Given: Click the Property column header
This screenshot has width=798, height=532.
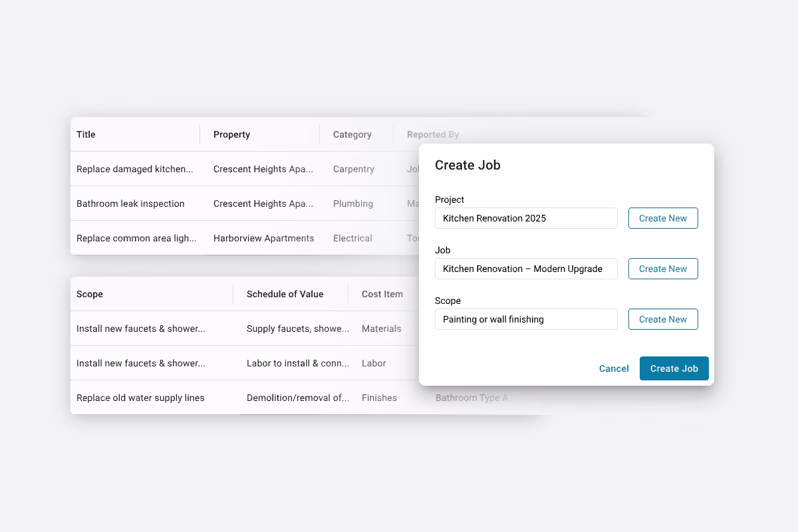Looking at the screenshot, I should click(231, 134).
